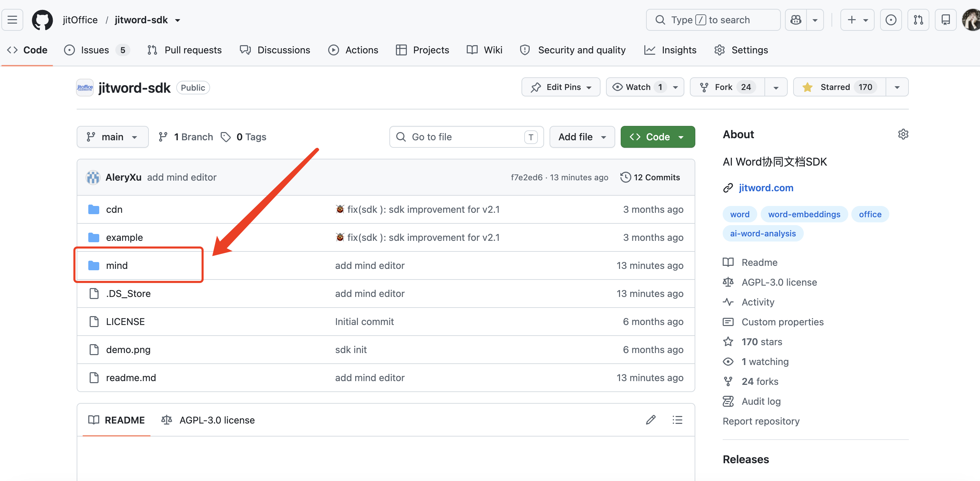Image resolution: width=980 pixels, height=481 pixels.
Task: Open Copilot dropdown arrow
Action: 815,20
